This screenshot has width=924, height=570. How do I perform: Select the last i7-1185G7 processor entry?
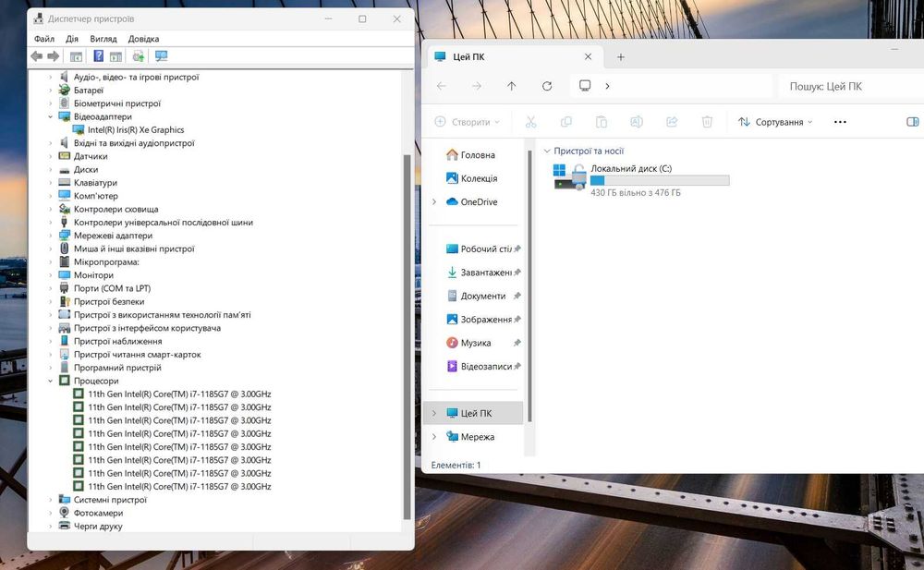point(179,486)
